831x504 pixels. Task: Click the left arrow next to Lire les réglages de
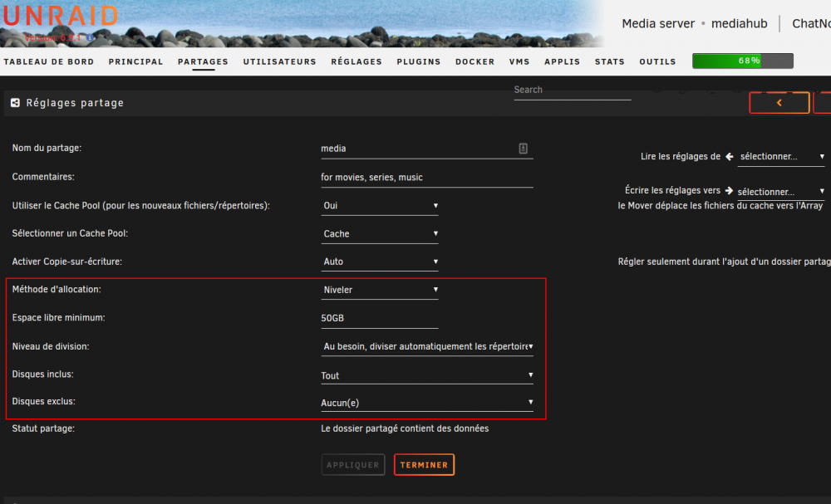point(730,156)
